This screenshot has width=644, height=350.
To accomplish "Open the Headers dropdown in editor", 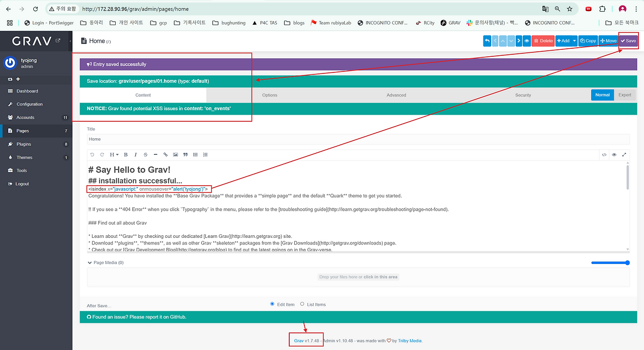I will 114,154.
